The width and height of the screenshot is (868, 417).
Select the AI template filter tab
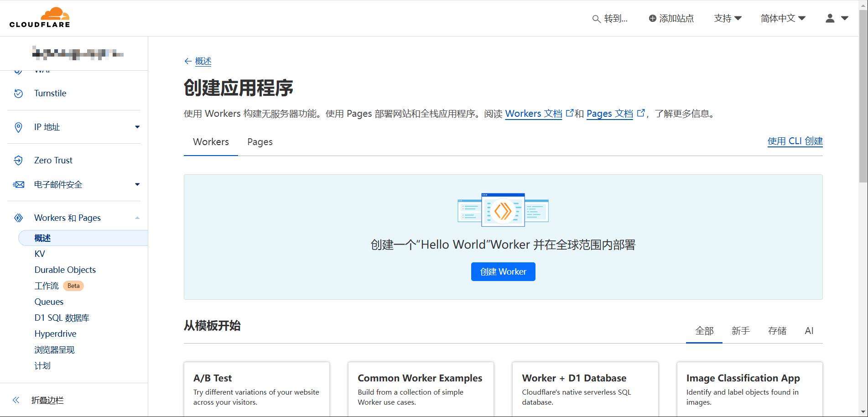809,331
